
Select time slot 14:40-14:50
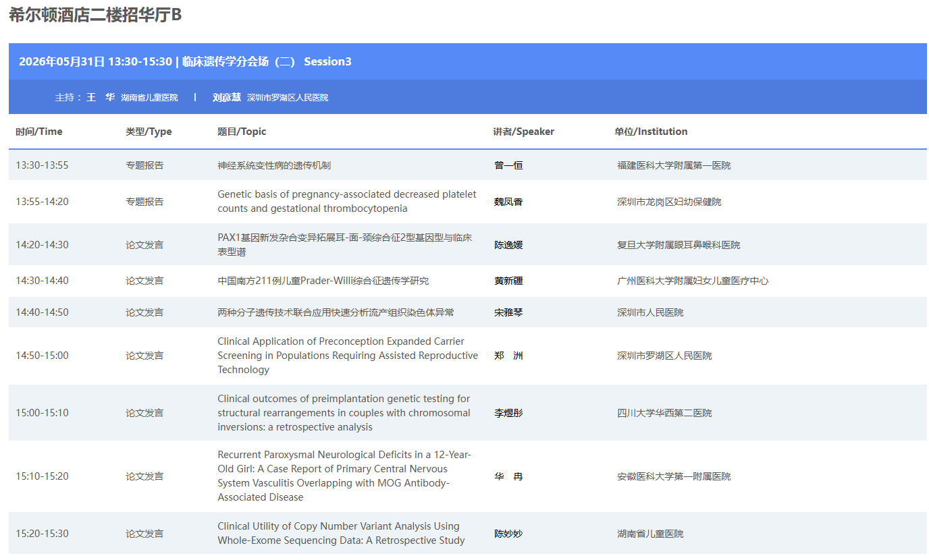[x=42, y=312]
